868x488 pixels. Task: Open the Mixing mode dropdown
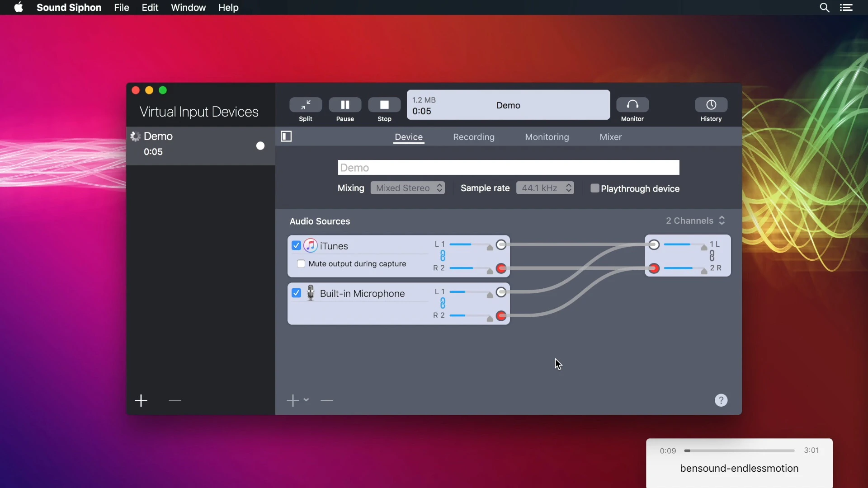[x=407, y=188]
